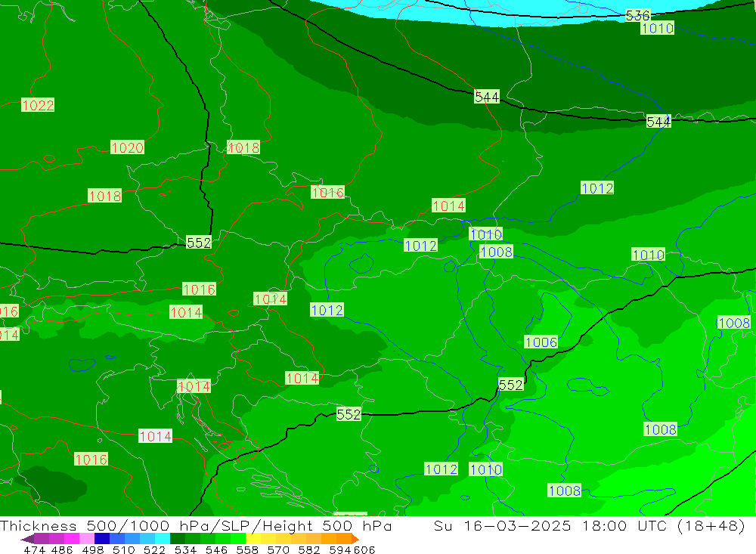
Task: Click the legend value 498
Action: (93, 549)
